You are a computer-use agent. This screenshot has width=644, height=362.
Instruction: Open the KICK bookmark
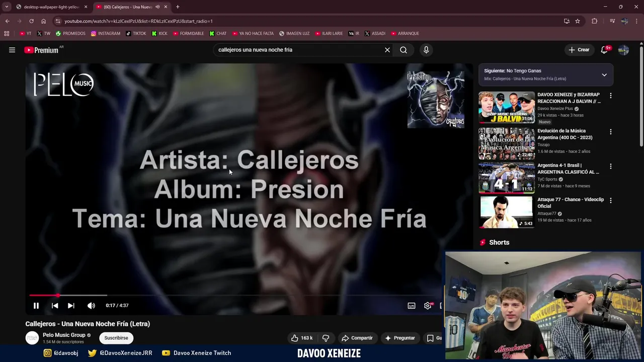[x=160, y=33]
